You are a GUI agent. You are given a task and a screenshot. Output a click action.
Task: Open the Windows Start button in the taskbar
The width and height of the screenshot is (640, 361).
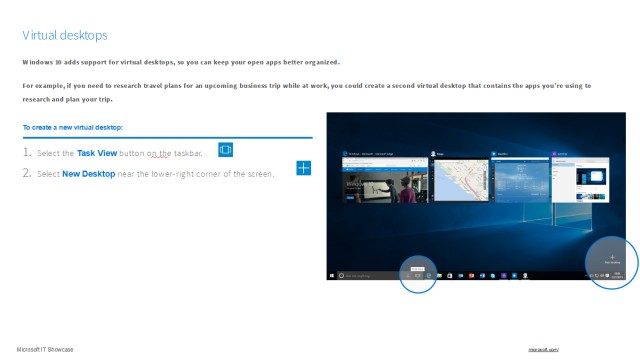[332, 276]
